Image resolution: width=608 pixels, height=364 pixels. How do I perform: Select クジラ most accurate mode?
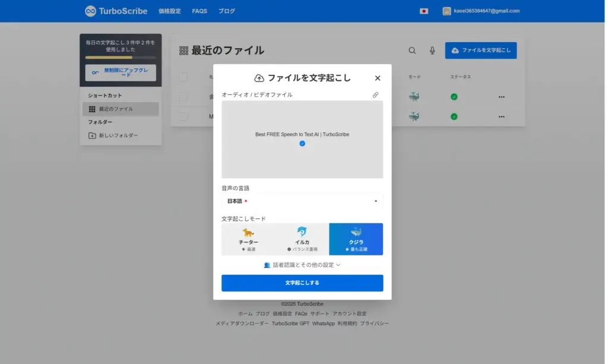356,239
